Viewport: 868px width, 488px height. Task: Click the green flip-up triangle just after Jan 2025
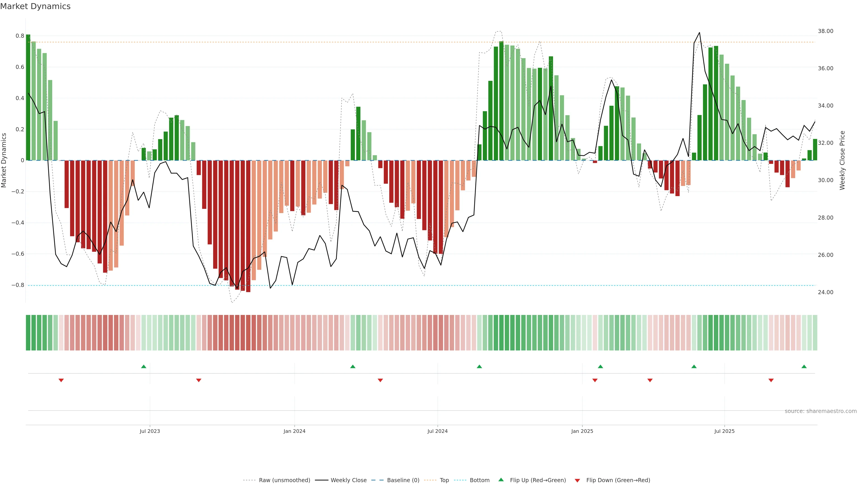coord(600,366)
